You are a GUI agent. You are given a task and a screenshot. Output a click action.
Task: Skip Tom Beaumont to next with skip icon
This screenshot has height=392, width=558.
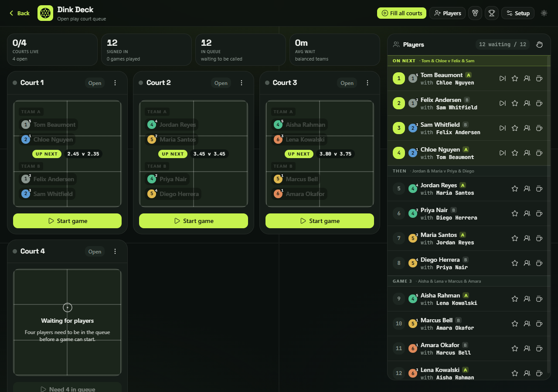click(x=503, y=78)
